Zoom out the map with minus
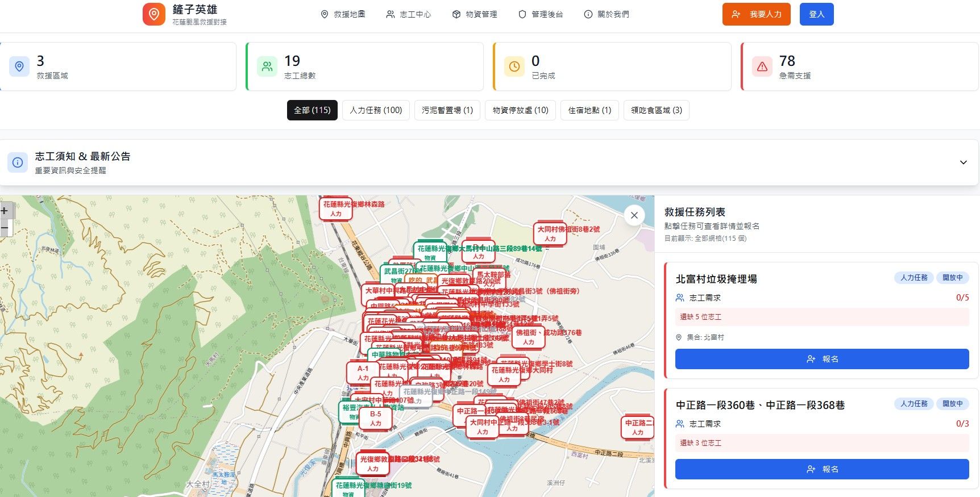The height and width of the screenshot is (497, 980). click(x=5, y=228)
